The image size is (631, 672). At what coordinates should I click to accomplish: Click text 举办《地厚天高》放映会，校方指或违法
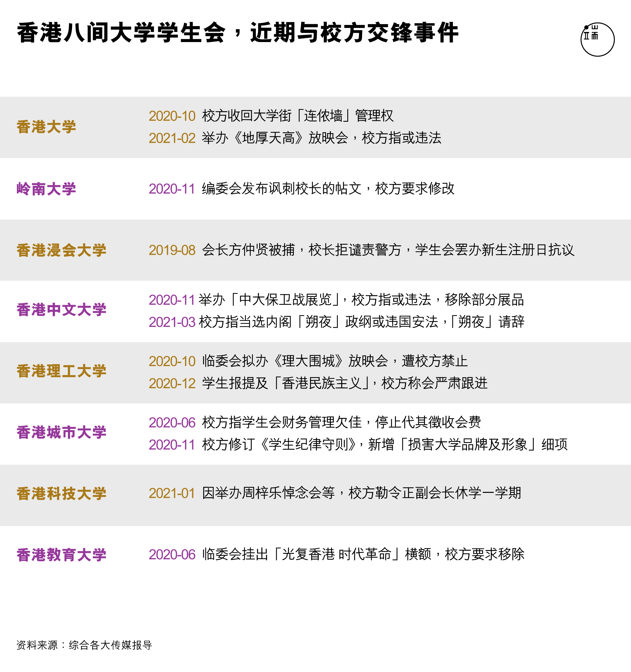(x=322, y=138)
